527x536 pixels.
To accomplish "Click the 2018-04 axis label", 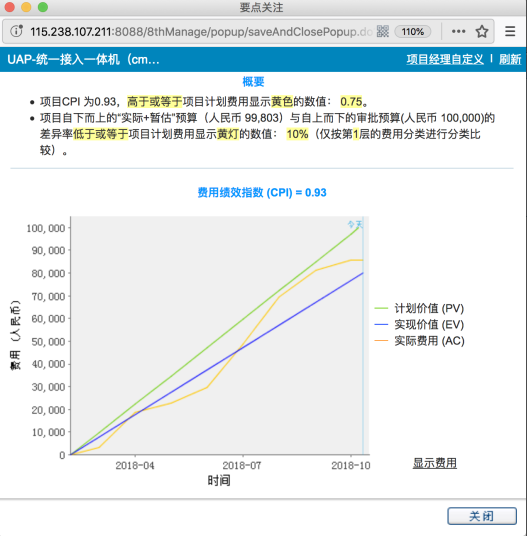I will [x=135, y=466].
